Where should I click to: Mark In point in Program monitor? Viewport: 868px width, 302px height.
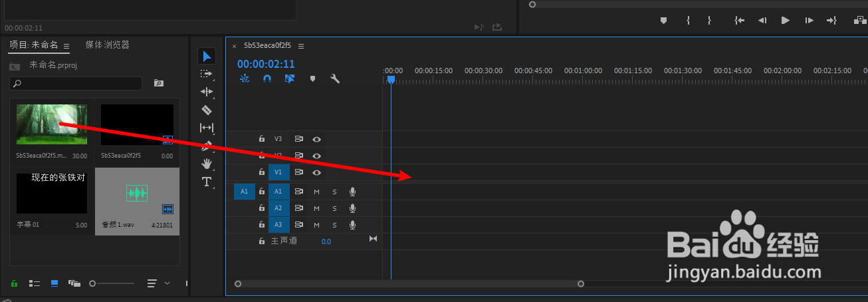pos(688,21)
